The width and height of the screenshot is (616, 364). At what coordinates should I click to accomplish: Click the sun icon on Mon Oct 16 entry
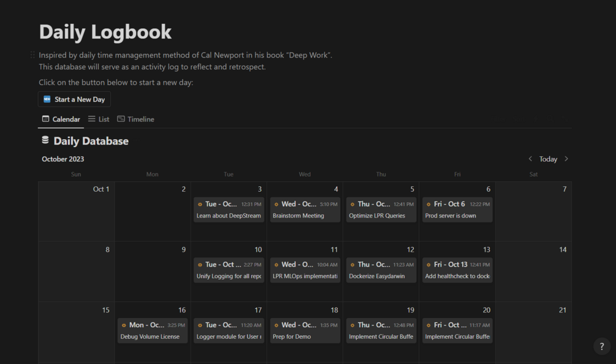coord(123,325)
